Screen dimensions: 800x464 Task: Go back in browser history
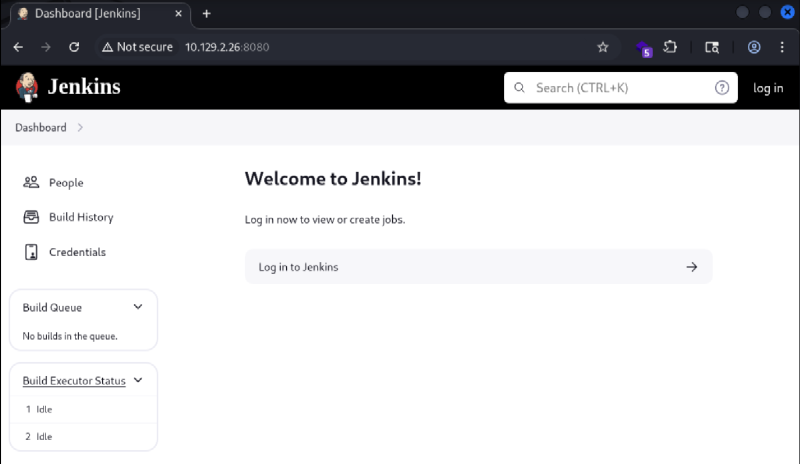[x=18, y=47]
